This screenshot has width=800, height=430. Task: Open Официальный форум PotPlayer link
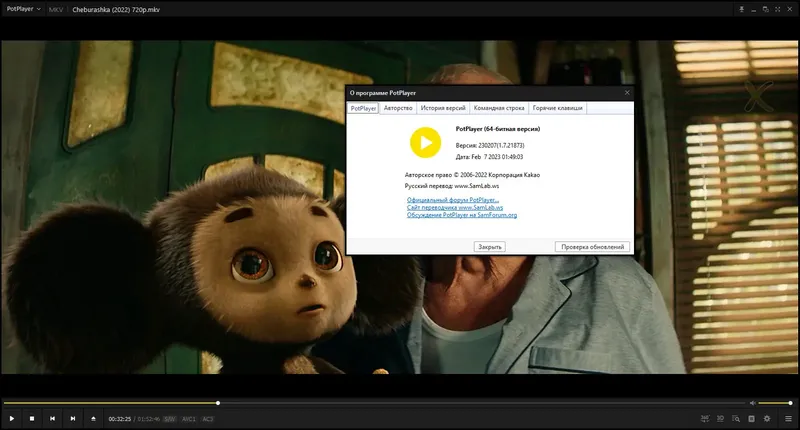pyautogui.click(x=453, y=200)
